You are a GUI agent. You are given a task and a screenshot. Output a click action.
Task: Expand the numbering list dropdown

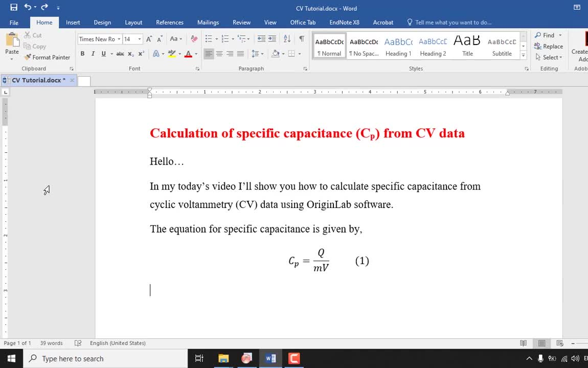coord(233,39)
